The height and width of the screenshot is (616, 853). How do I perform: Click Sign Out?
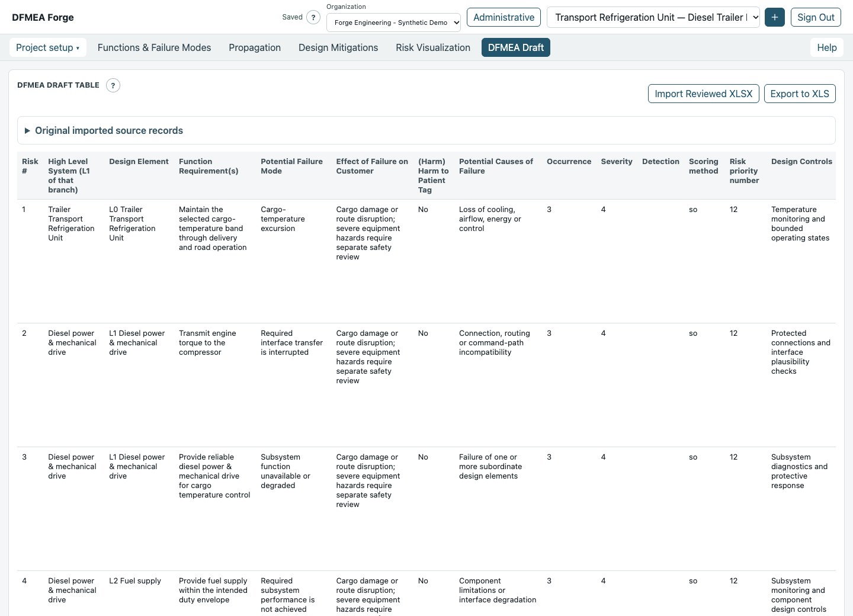pos(816,17)
